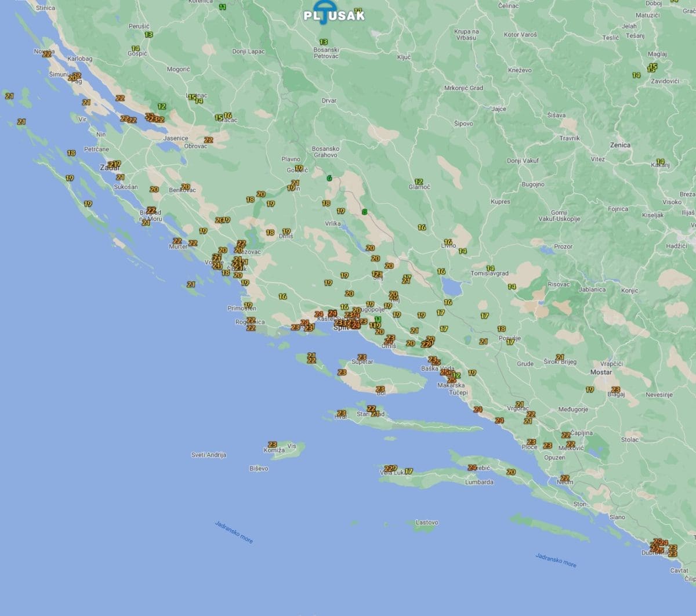Image resolution: width=696 pixels, height=616 pixels.
Task: Select the 12 station marker at Glamoč
Action: pos(419,182)
